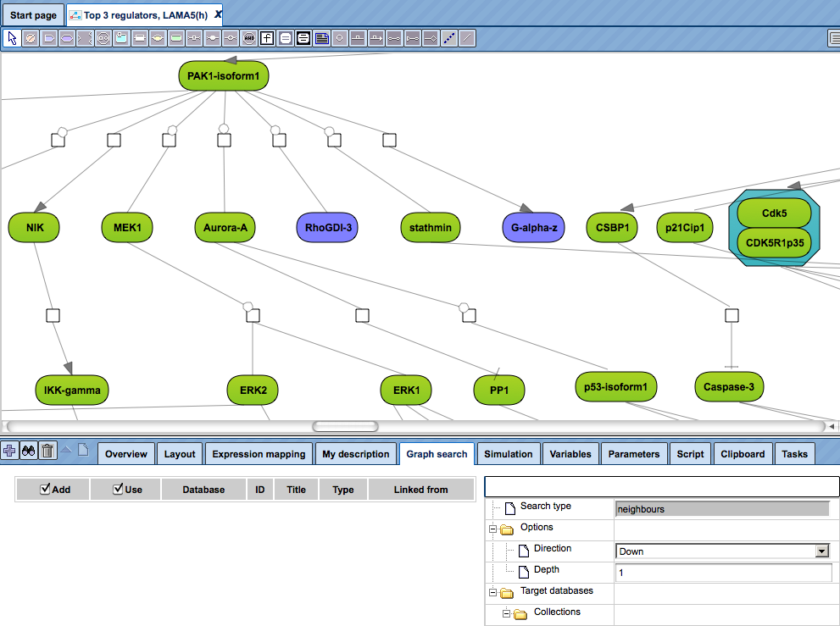Choose the small square reaction tool

pyautogui.click(x=194, y=39)
